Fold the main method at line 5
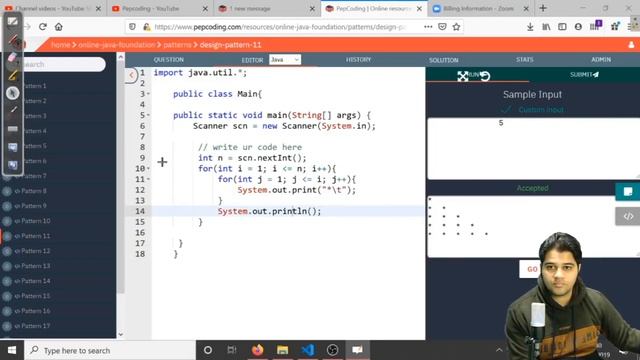640x360 pixels. (149, 115)
